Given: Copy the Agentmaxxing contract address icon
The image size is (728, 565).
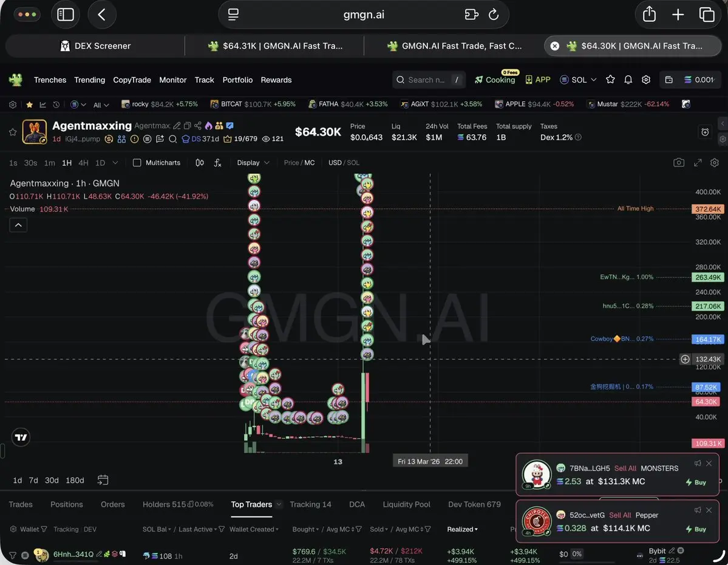Looking at the screenshot, I should point(187,125).
